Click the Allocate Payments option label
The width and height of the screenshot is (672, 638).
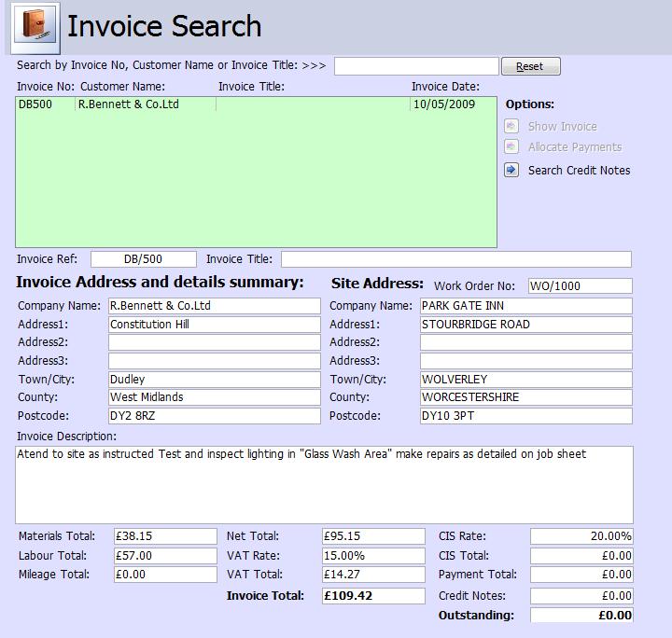pos(575,147)
